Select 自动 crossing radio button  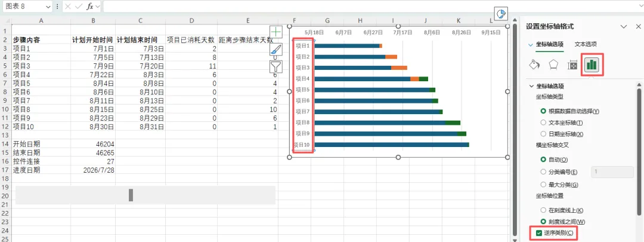543,160
